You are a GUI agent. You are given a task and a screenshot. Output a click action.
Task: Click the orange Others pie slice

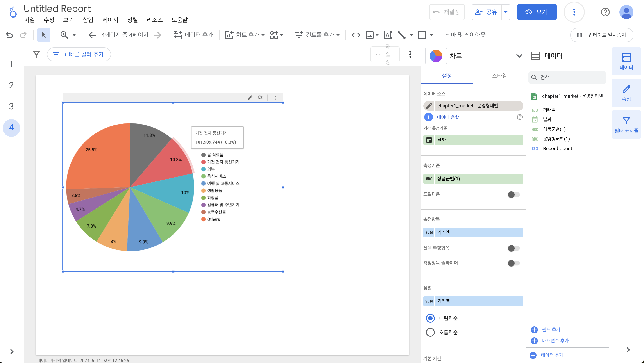point(100,160)
